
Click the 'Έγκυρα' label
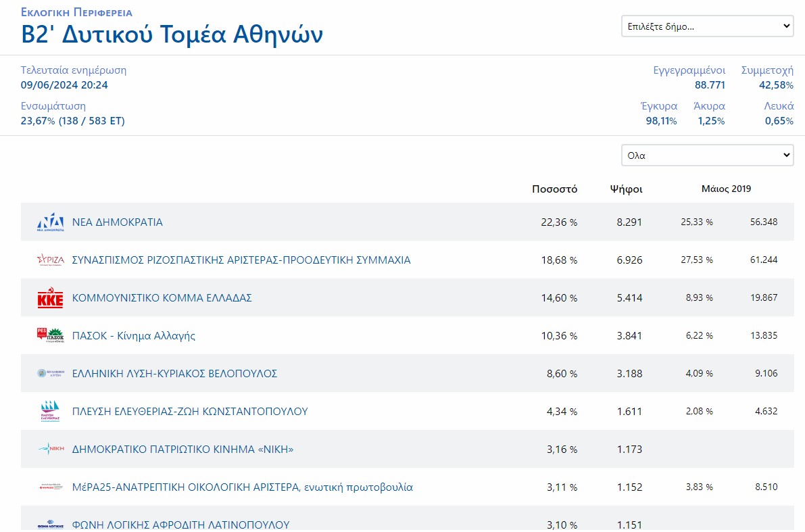[x=659, y=106]
